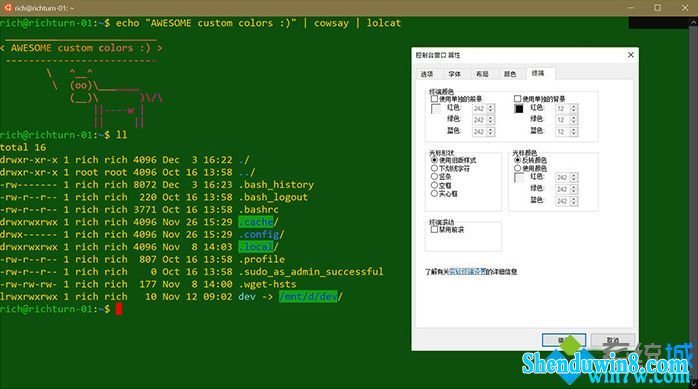Click the highlighted .local directory name
Screen dimensions: 698x389
[x=256, y=247]
